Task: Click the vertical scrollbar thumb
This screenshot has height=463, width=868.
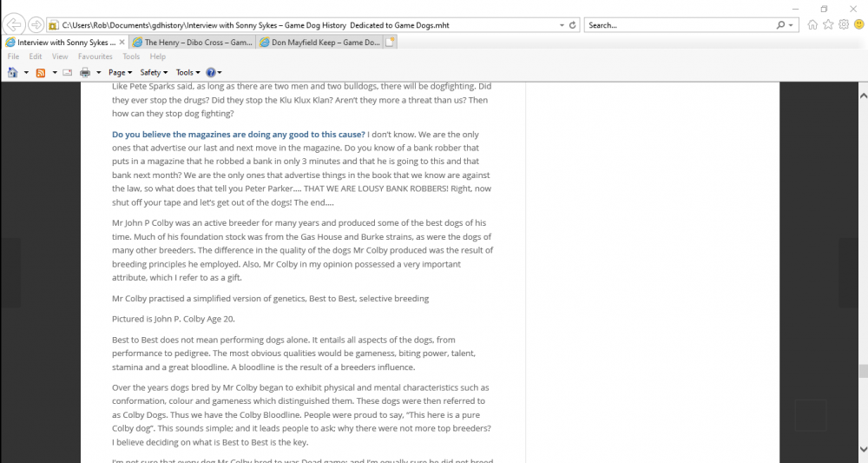Action: pyautogui.click(x=863, y=371)
